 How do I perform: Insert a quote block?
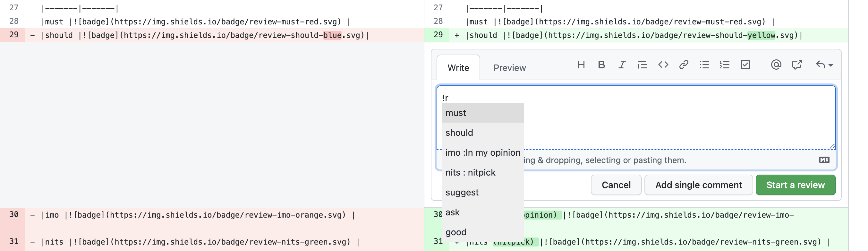pos(642,65)
